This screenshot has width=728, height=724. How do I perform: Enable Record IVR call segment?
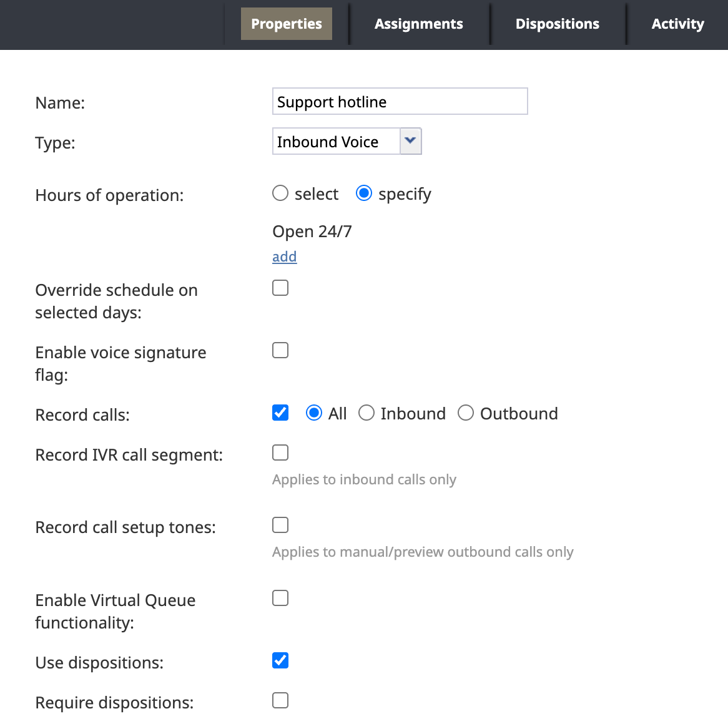[280, 452]
